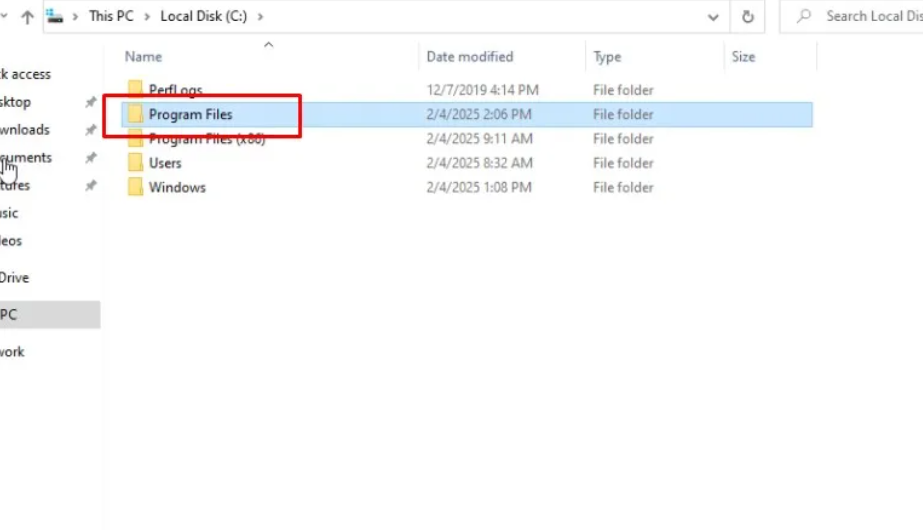Click the Refresh button in address bar

point(747,17)
